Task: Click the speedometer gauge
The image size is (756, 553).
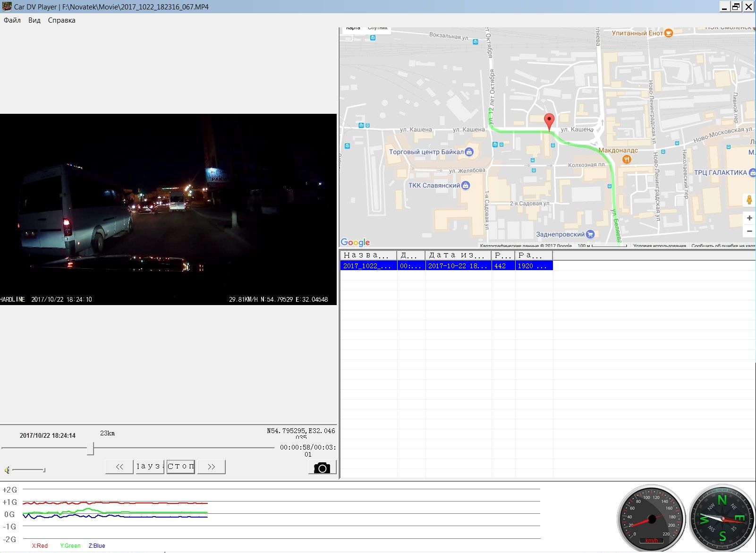Action: [x=651, y=518]
